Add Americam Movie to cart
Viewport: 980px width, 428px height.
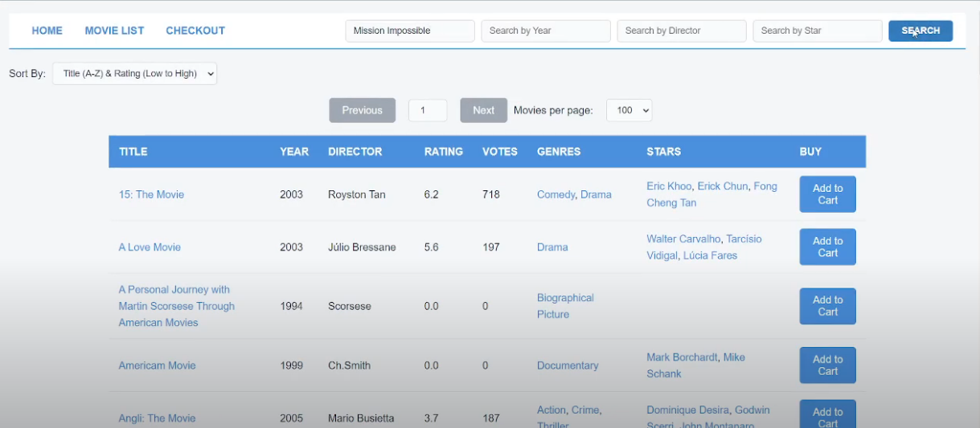(x=827, y=365)
